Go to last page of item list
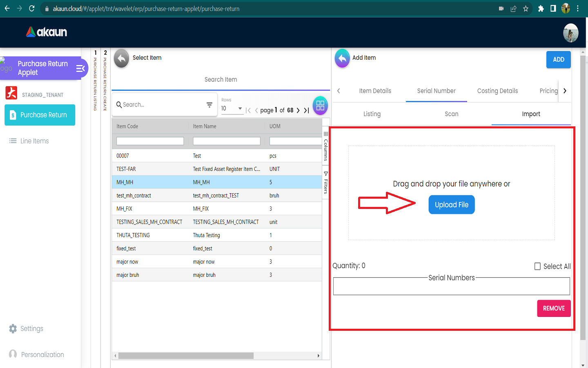Image resolution: width=588 pixels, height=368 pixels. pos(306,110)
